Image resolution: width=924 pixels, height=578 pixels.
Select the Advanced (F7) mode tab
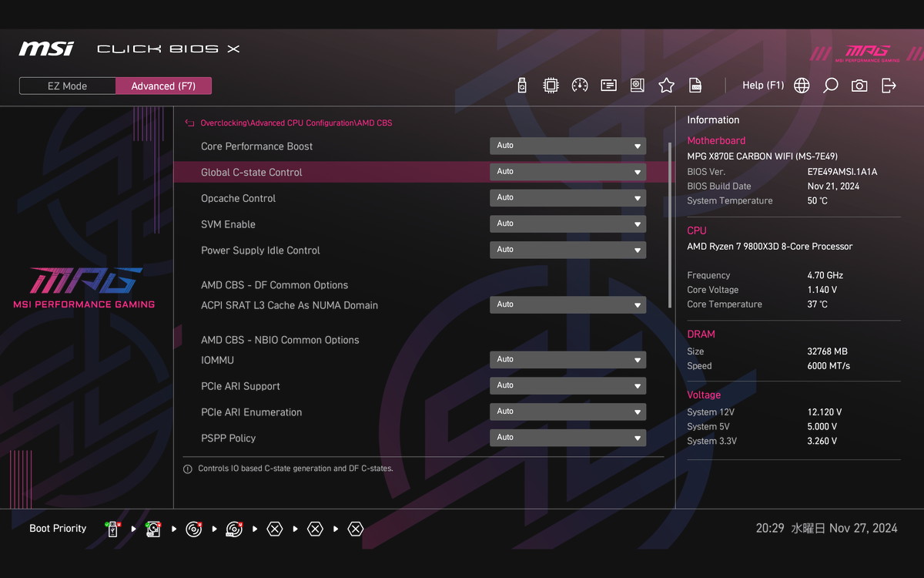(x=163, y=86)
